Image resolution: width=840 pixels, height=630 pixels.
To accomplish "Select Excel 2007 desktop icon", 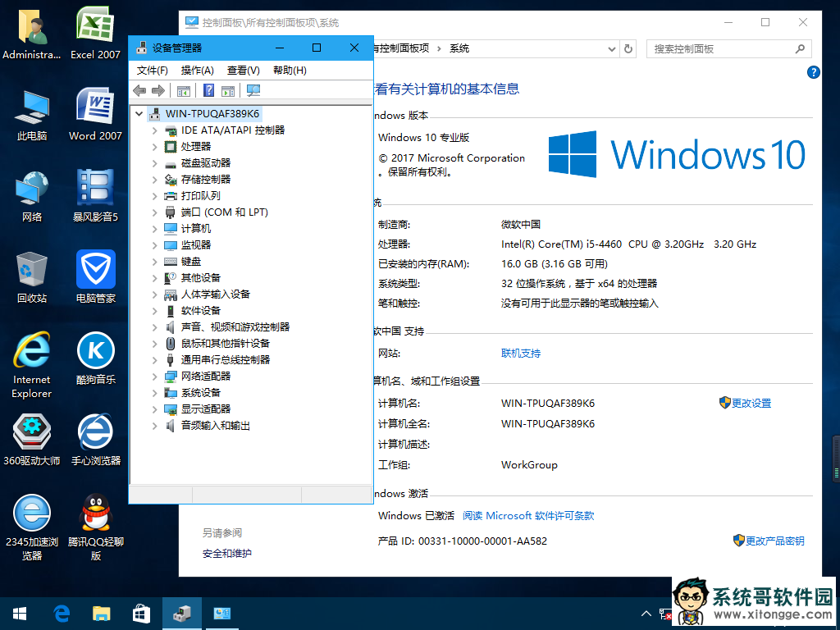I will pos(95,33).
